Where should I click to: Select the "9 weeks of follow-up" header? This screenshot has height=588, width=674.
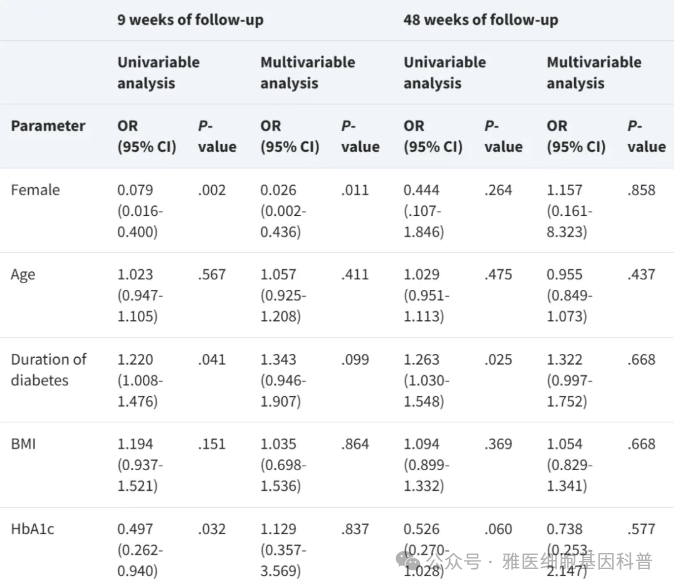pos(190,20)
